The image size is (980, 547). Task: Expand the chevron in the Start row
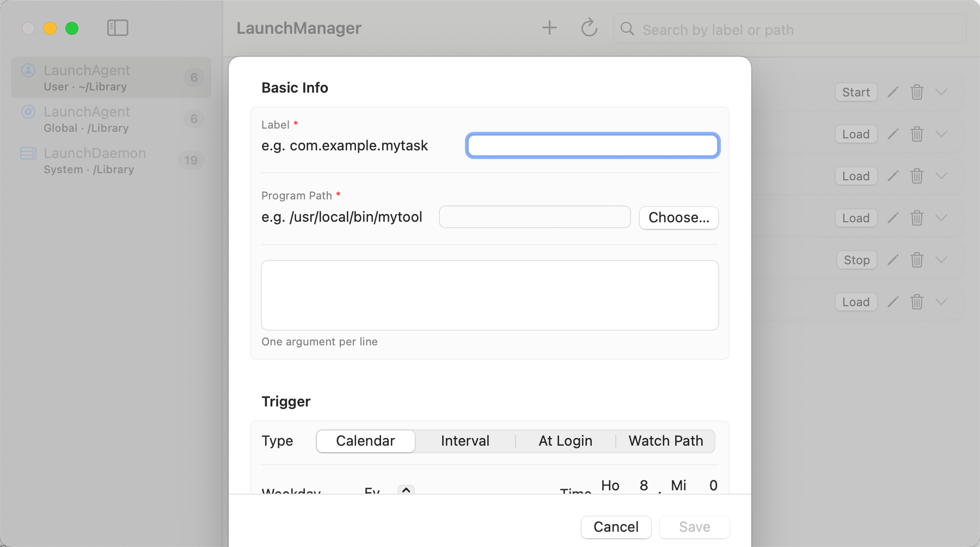coord(941,92)
